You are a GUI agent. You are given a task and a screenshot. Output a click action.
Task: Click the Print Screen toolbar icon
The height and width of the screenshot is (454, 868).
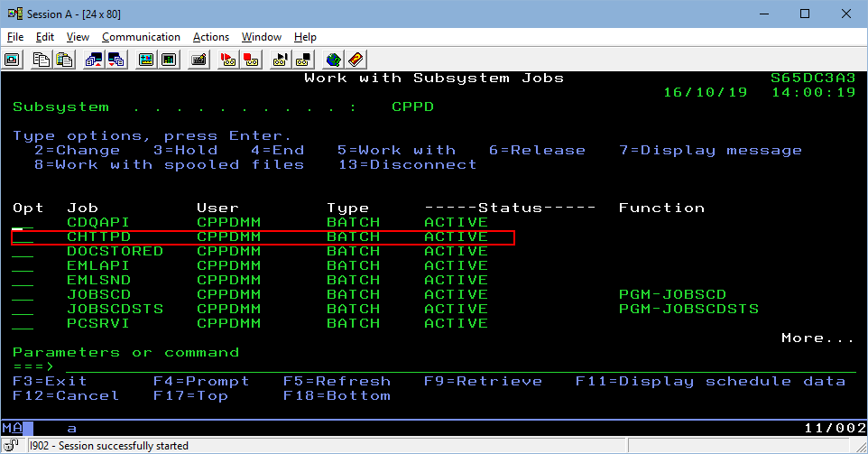coord(12,60)
